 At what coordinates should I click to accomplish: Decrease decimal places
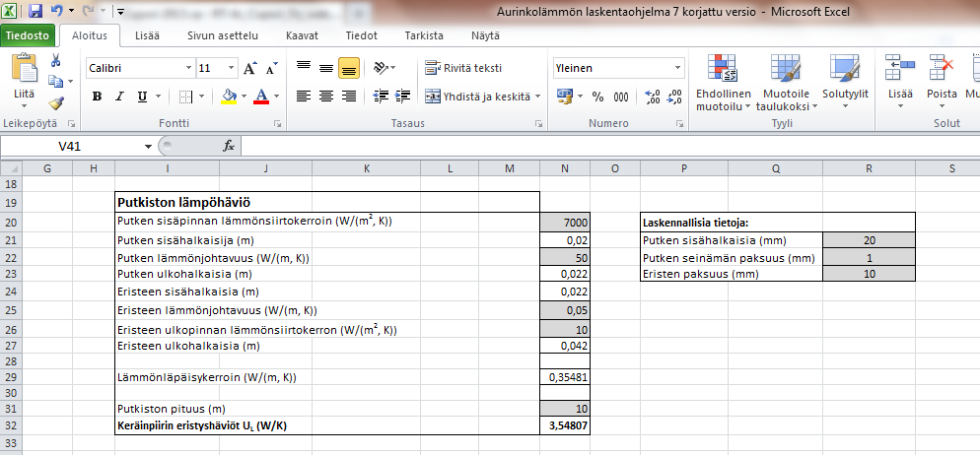674,97
